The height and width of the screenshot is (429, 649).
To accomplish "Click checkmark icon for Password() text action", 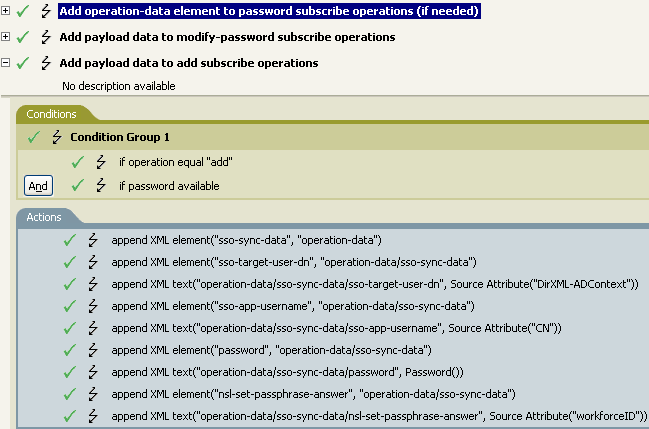I will (x=70, y=372).
